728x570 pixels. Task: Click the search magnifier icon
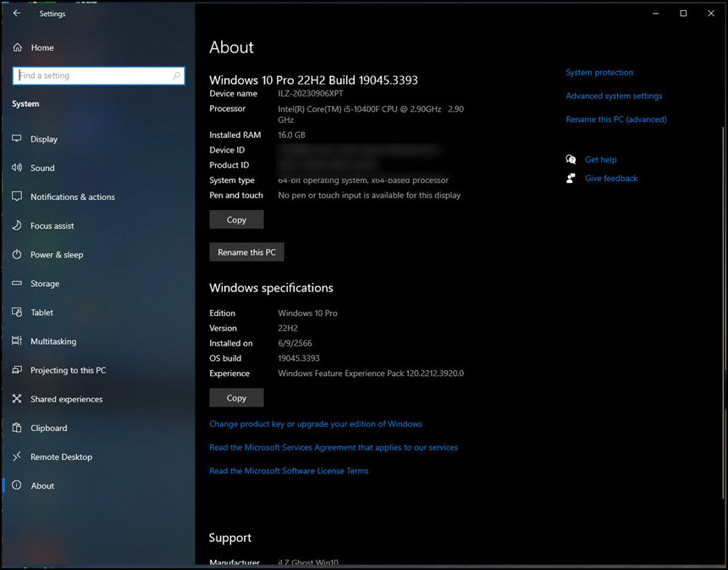point(176,75)
